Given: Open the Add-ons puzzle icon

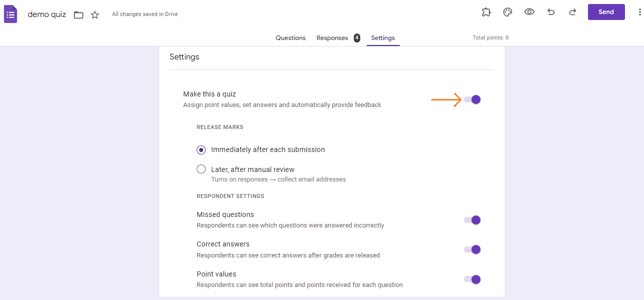Looking at the screenshot, I should pyautogui.click(x=486, y=12).
